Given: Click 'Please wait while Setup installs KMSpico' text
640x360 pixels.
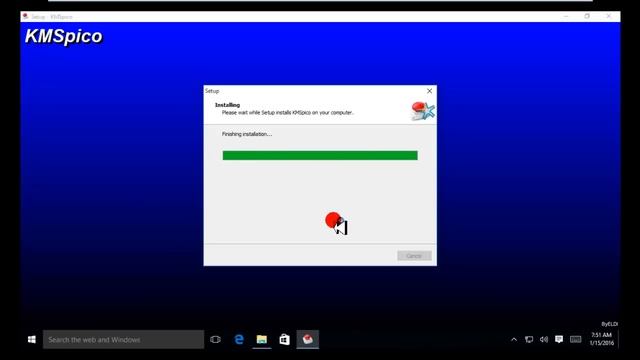Looking at the screenshot, I should click(x=288, y=113).
